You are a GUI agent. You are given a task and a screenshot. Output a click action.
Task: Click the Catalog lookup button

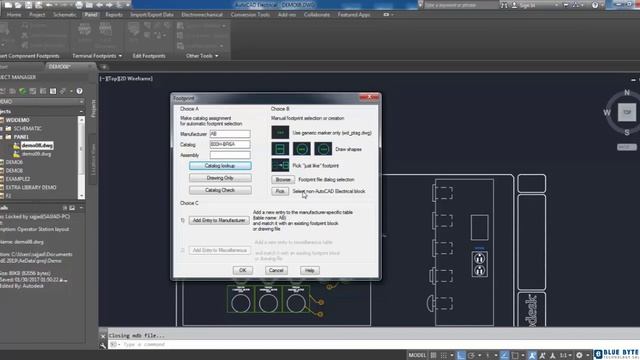point(220,166)
